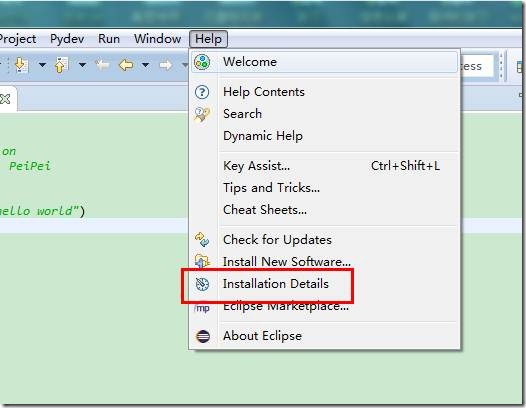The image size is (526, 408).
Task: Open the Window menu
Action: 157,39
